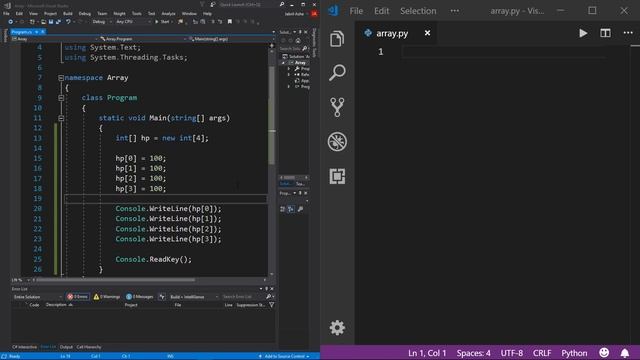The width and height of the screenshot is (640, 360).
Task: Open the Edit menu in VS Code
Action: click(382, 11)
